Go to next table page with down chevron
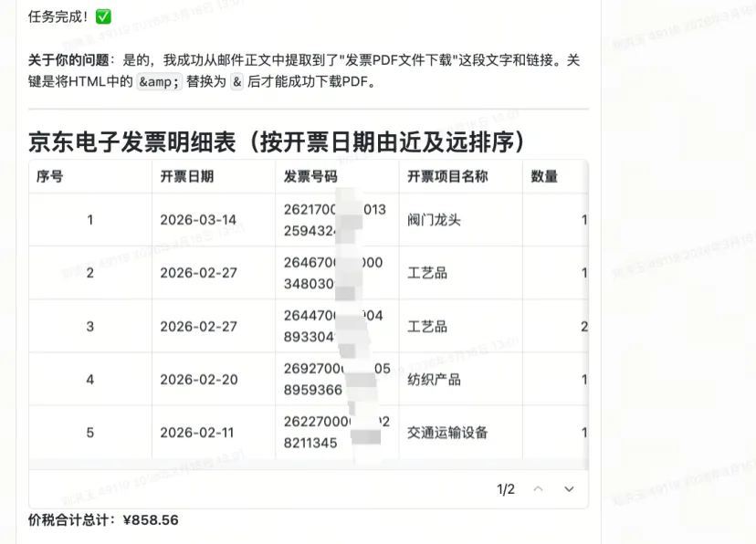Image resolution: width=756 pixels, height=544 pixels. tap(569, 489)
